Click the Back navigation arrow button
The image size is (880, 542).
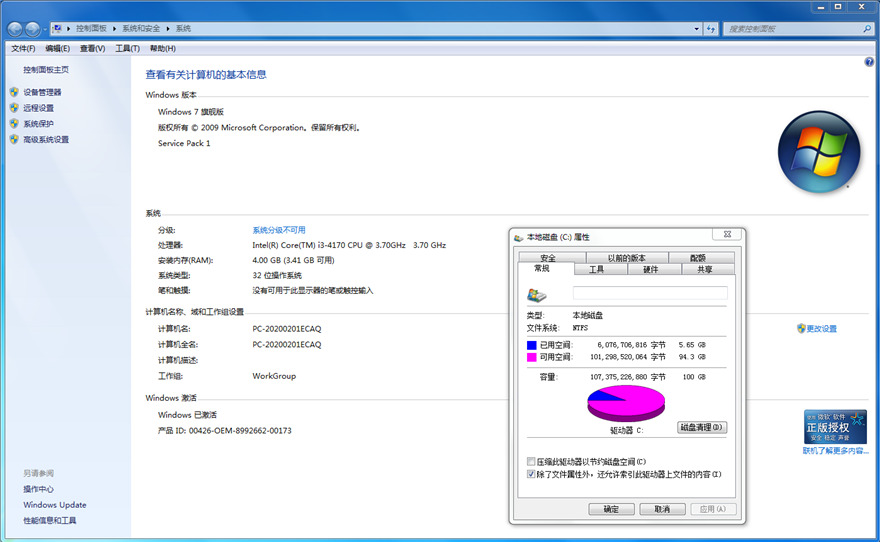(x=15, y=29)
